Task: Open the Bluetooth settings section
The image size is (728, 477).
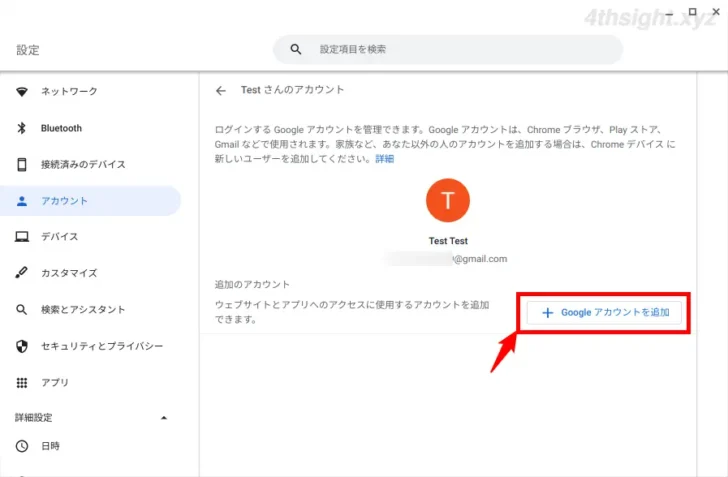Action: [x=91, y=128]
